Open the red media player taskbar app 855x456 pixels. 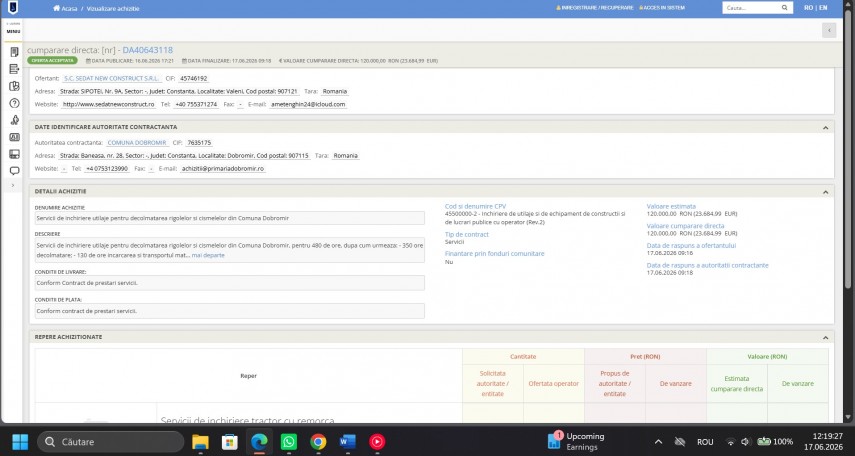(x=377, y=442)
